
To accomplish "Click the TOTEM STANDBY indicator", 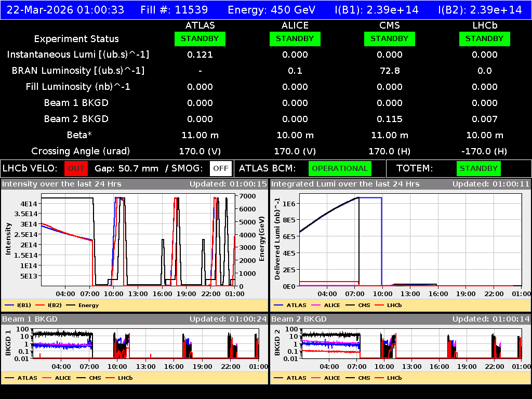I will pyautogui.click(x=478, y=168).
